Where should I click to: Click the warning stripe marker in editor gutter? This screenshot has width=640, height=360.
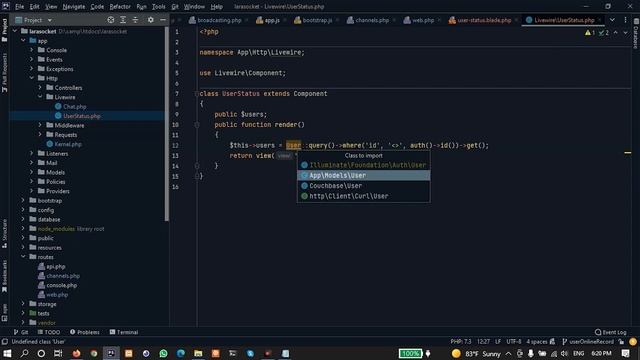click(628, 153)
